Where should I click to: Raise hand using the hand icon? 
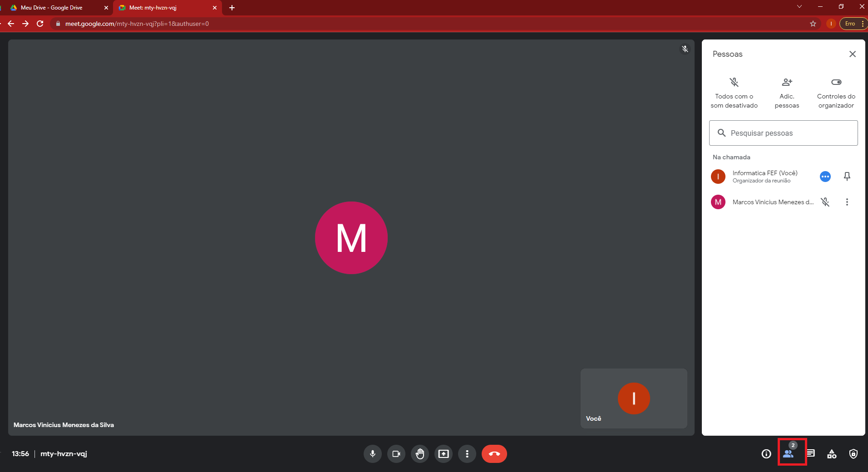[420, 454]
